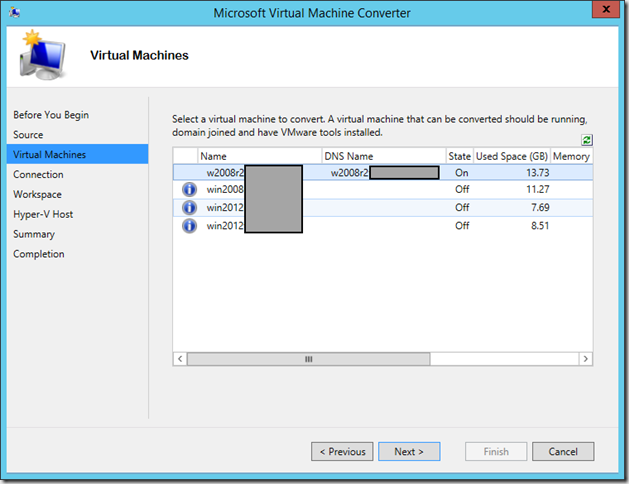629x484 pixels.
Task: Go to the Completion step
Action: click(x=39, y=254)
